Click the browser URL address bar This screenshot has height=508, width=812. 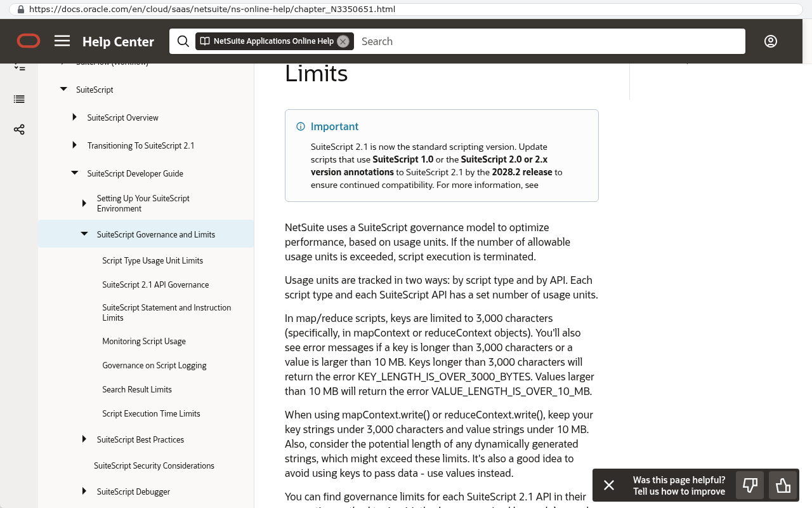click(406, 10)
